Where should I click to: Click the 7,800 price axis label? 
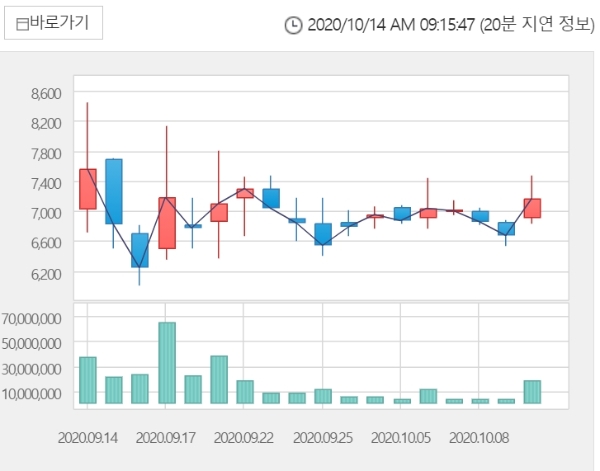pyautogui.click(x=46, y=154)
